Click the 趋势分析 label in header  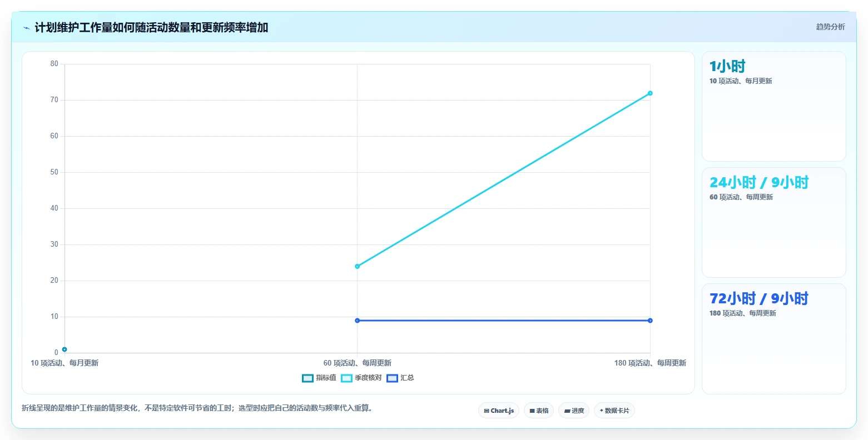830,27
